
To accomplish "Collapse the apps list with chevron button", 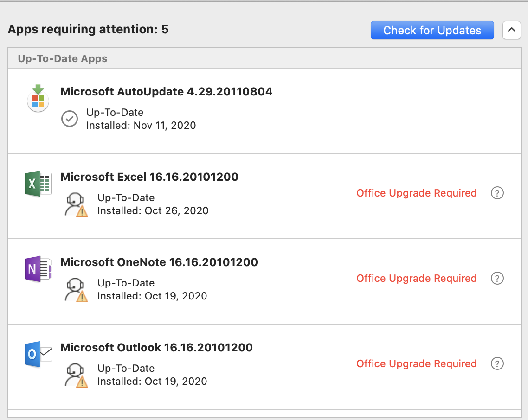I will [x=511, y=30].
